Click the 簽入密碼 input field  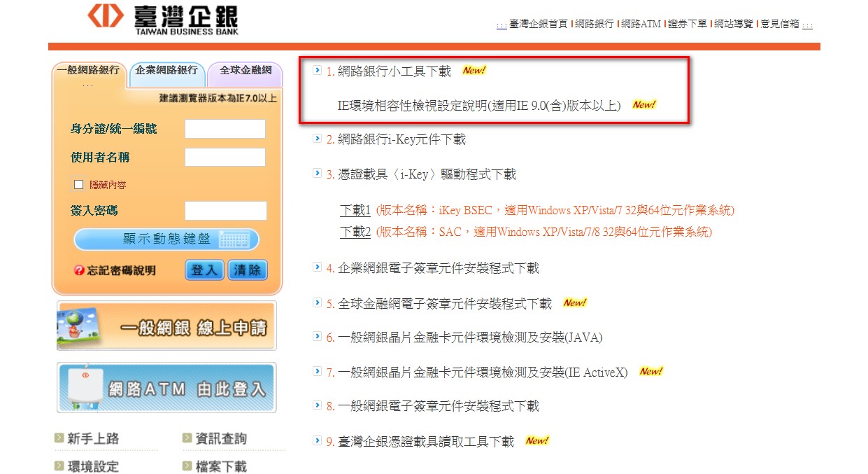click(225, 210)
